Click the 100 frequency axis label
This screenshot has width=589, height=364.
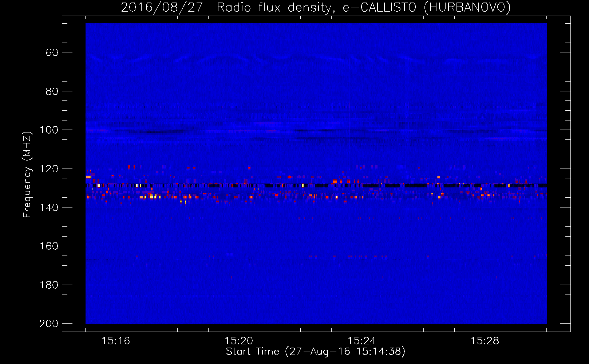pyautogui.click(x=49, y=130)
